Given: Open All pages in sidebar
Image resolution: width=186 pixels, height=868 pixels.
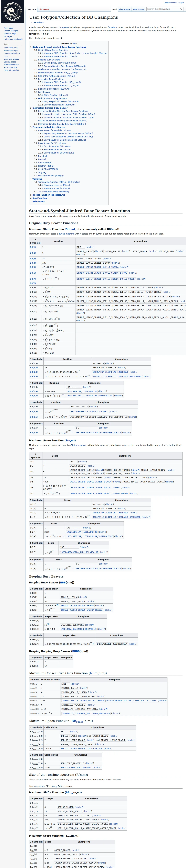Looking at the screenshot, I should point(8,36).
